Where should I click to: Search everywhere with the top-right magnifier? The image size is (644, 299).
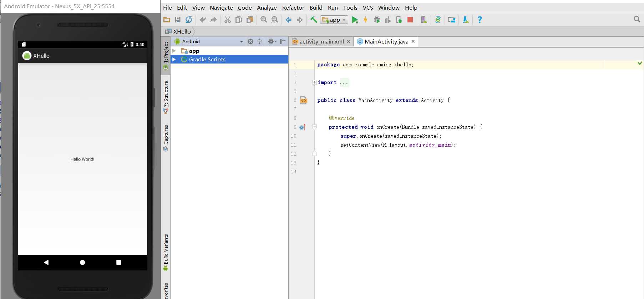pos(637,19)
